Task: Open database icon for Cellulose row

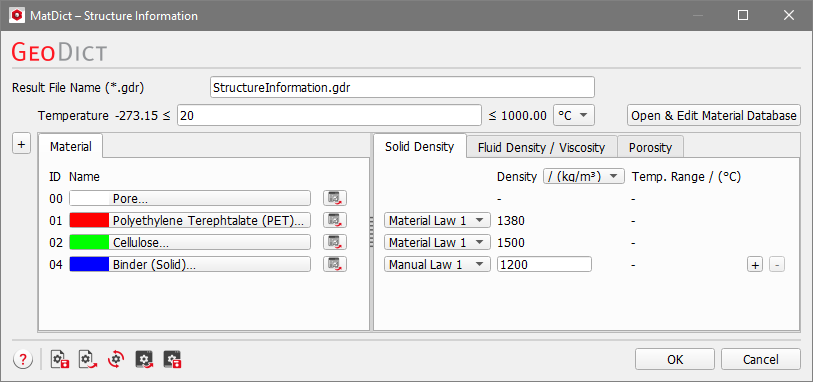Action: pos(334,242)
